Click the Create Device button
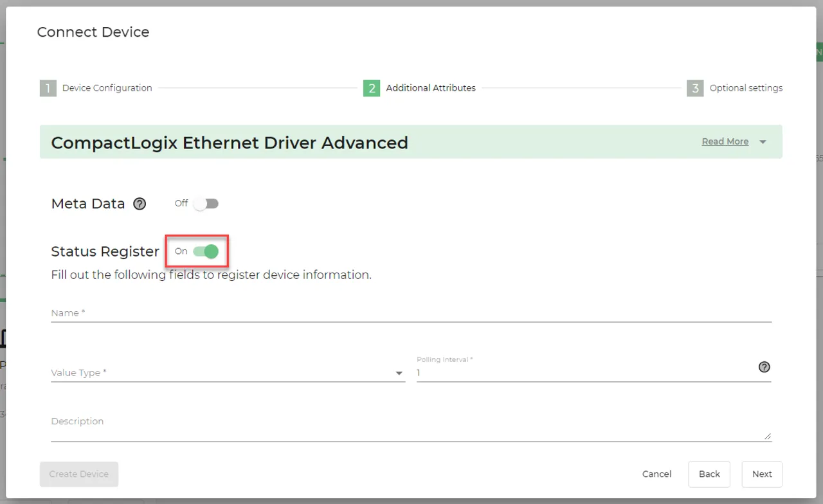823x504 pixels. [x=78, y=474]
